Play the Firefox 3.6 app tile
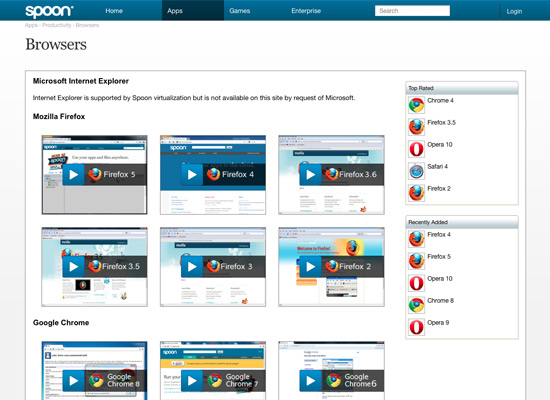This screenshot has width=550, height=400. coord(311,174)
